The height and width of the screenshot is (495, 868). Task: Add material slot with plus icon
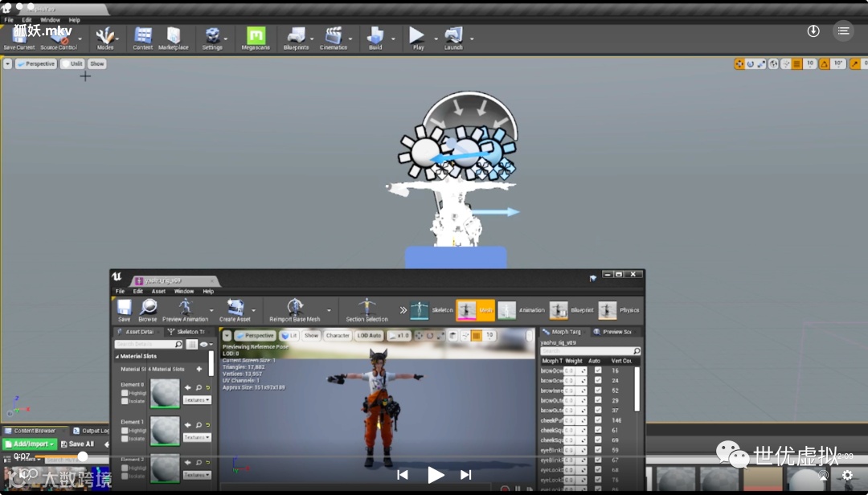(x=199, y=370)
